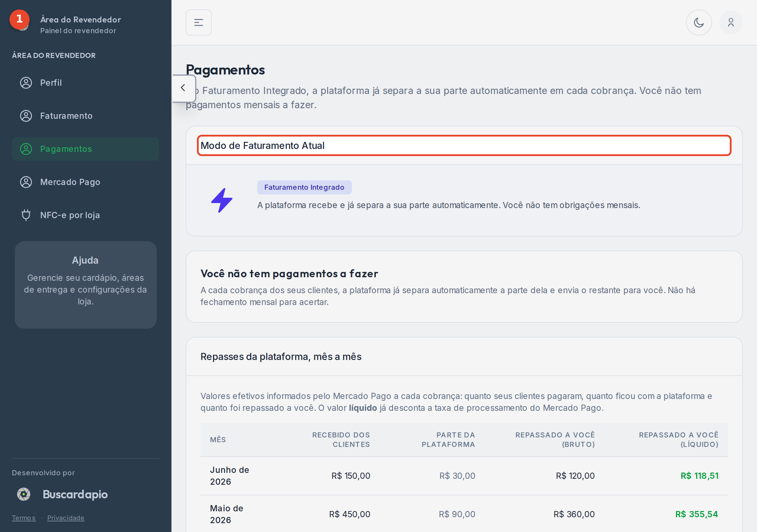Open the hamburger menu button

(x=198, y=22)
